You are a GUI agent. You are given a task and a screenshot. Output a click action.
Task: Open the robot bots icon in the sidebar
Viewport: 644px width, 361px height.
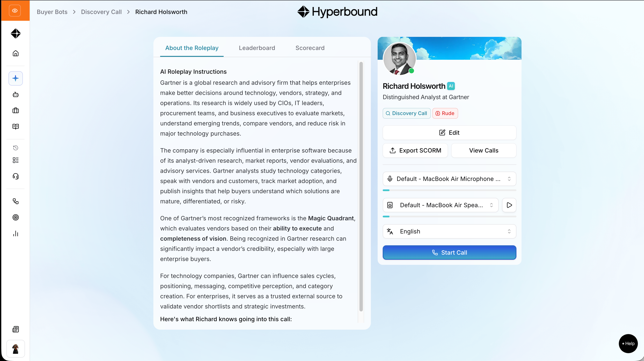pos(15,95)
